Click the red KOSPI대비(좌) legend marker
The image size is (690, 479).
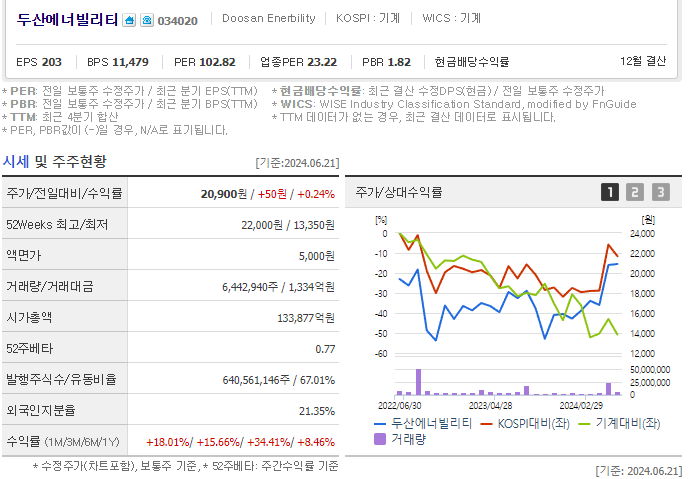click(486, 424)
